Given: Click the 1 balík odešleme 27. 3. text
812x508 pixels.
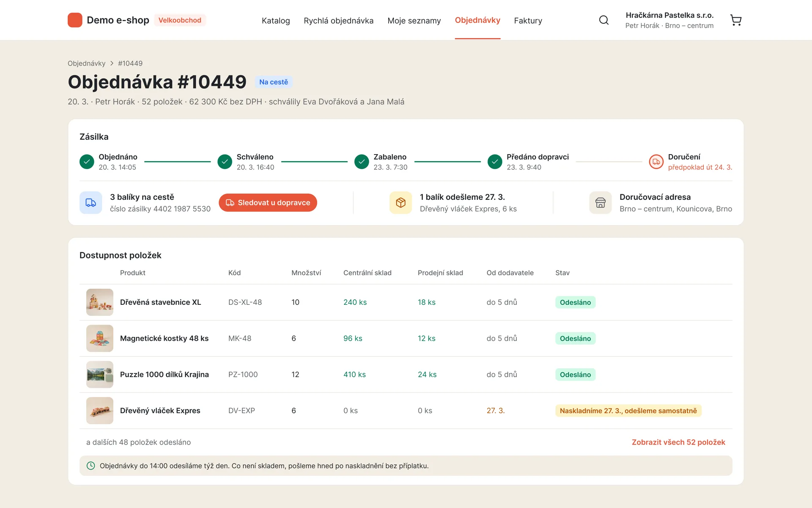Looking at the screenshot, I should tap(462, 197).
